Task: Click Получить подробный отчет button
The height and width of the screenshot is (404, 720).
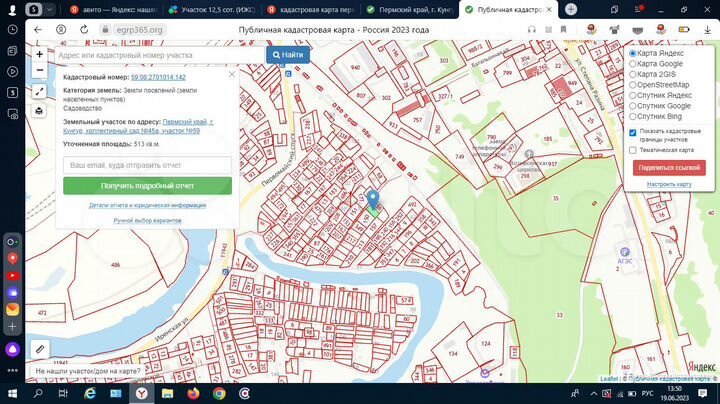Action: 147,186
